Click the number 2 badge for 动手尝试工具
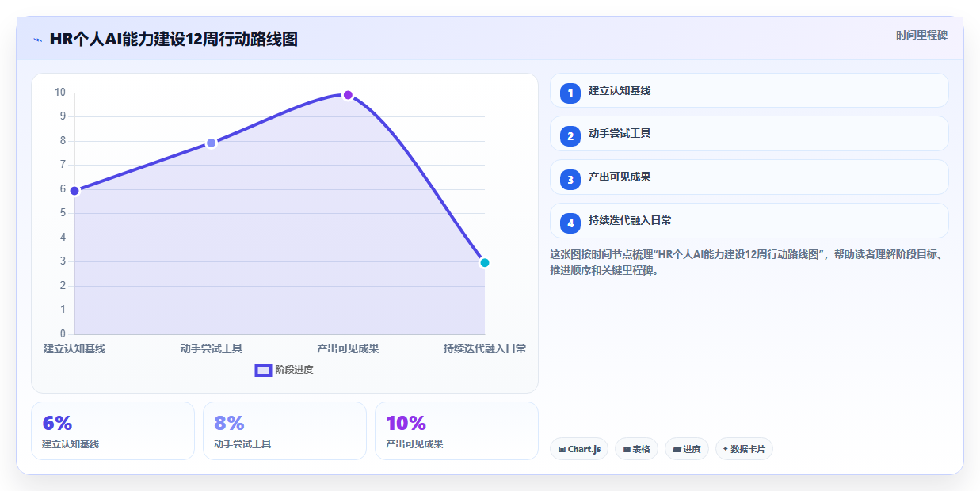980x491 pixels. click(570, 136)
